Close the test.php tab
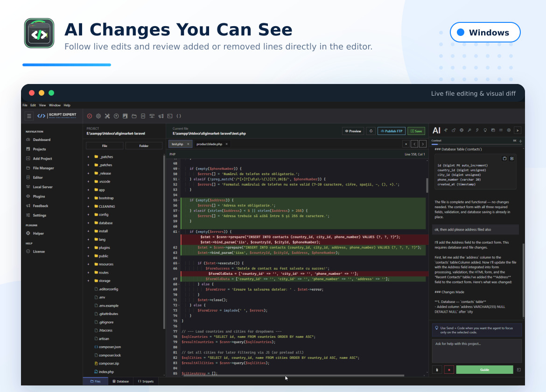 (x=188, y=144)
